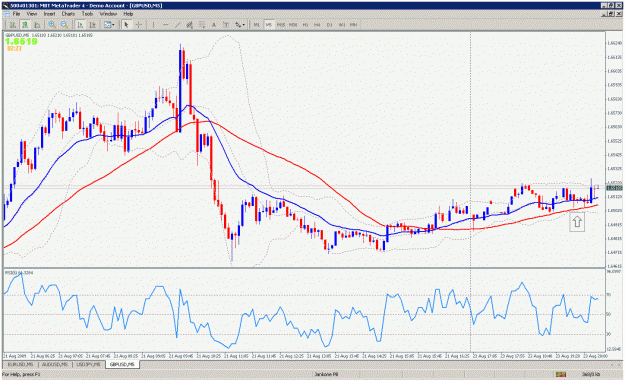
Task: Click the current price tag on price axis
Action: pos(614,188)
